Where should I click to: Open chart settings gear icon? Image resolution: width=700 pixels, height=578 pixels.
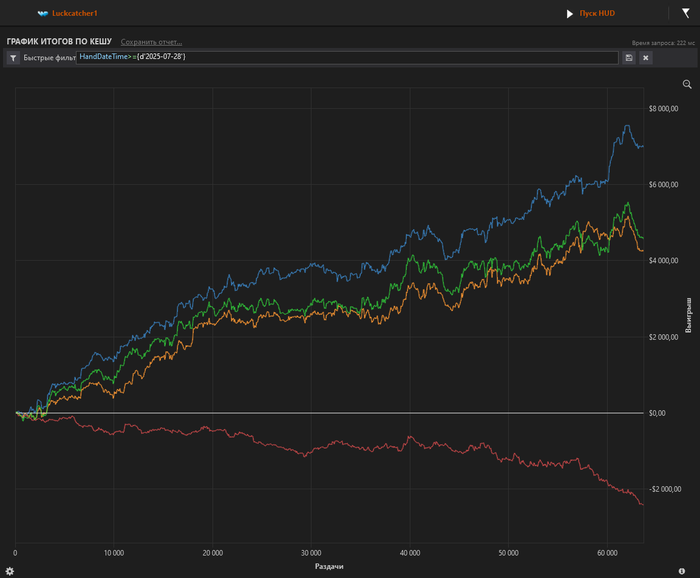click(x=9, y=571)
